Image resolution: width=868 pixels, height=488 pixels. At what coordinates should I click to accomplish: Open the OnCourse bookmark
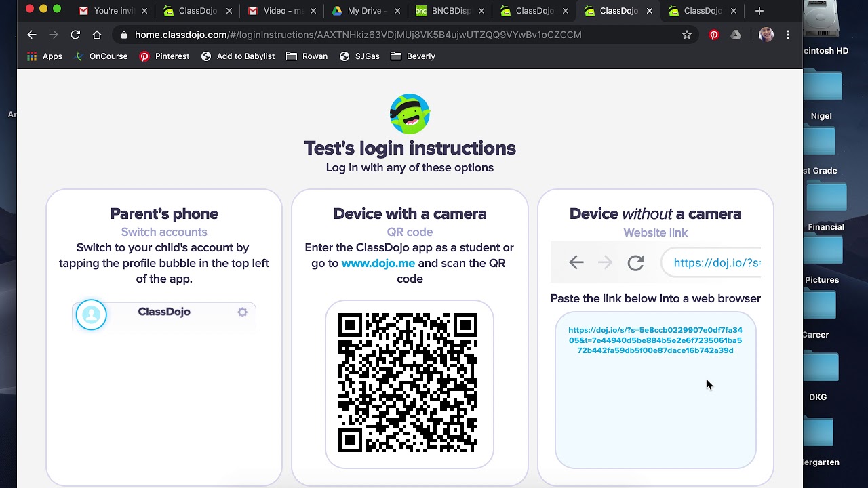pyautogui.click(x=100, y=56)
